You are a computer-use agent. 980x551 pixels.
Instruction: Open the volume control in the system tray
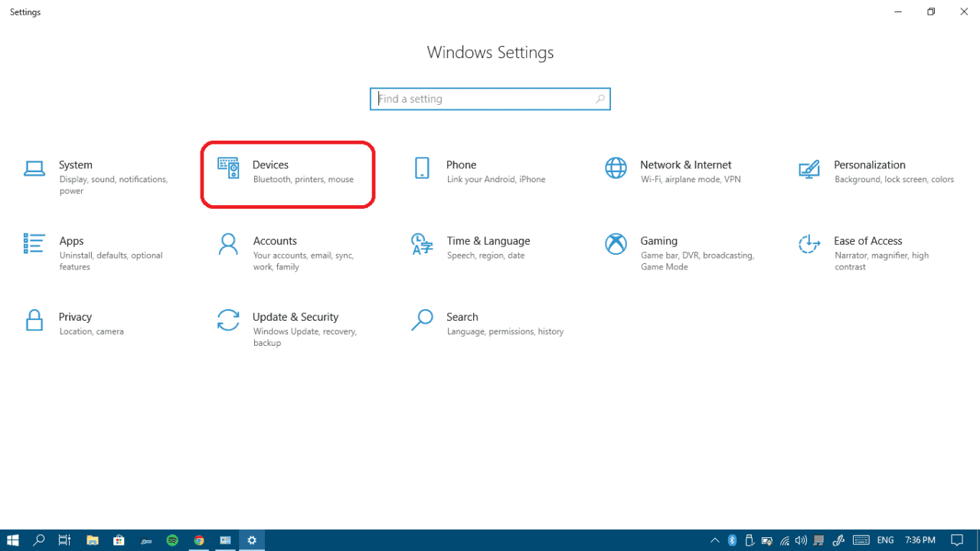coord(800,540)
